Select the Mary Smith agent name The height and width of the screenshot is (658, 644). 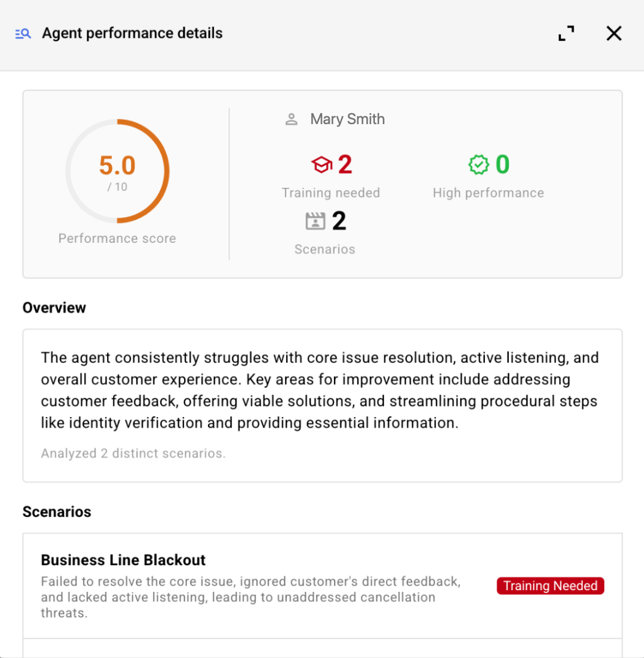click(x=347, y=119)
